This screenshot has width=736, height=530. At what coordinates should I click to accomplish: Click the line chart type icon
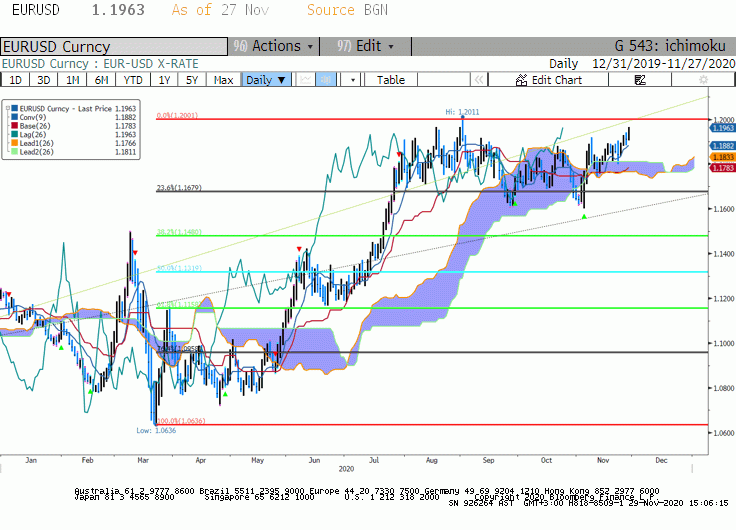(x=305, y=80)
